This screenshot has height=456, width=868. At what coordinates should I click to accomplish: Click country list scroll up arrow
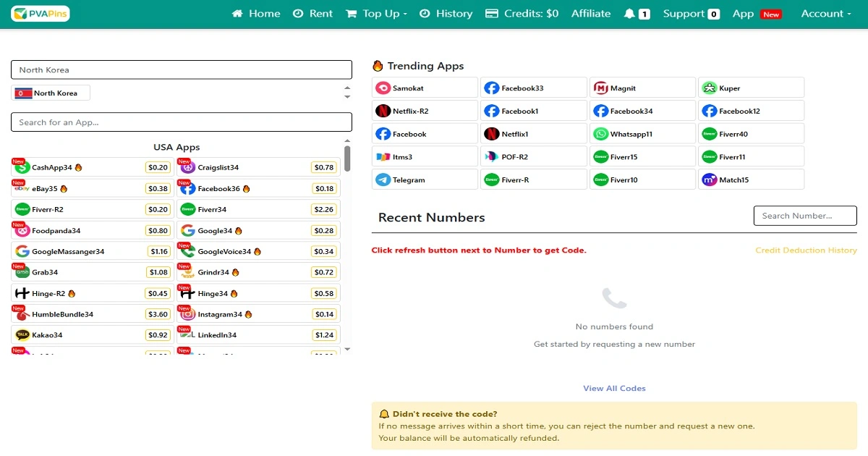(x=347, y=88)
